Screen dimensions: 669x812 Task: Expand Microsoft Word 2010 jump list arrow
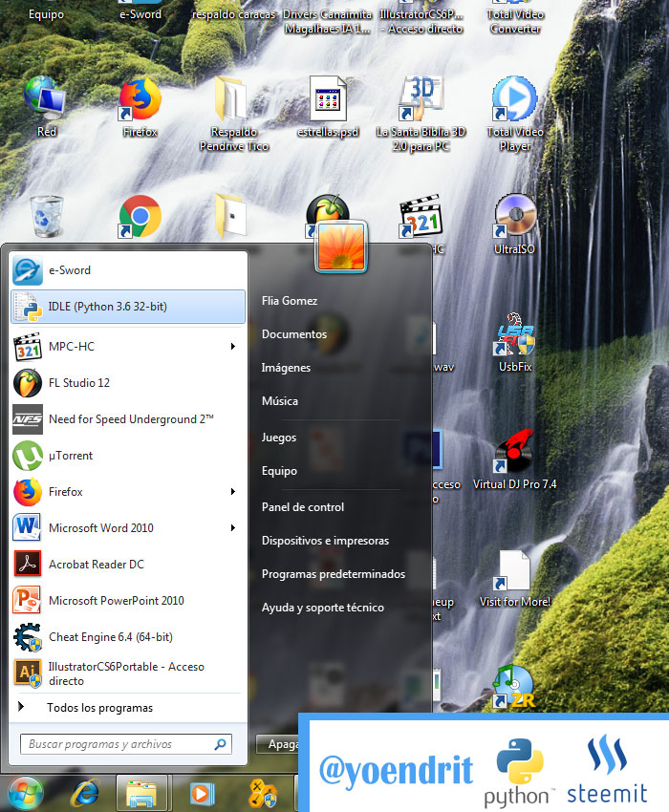[233, 527]
